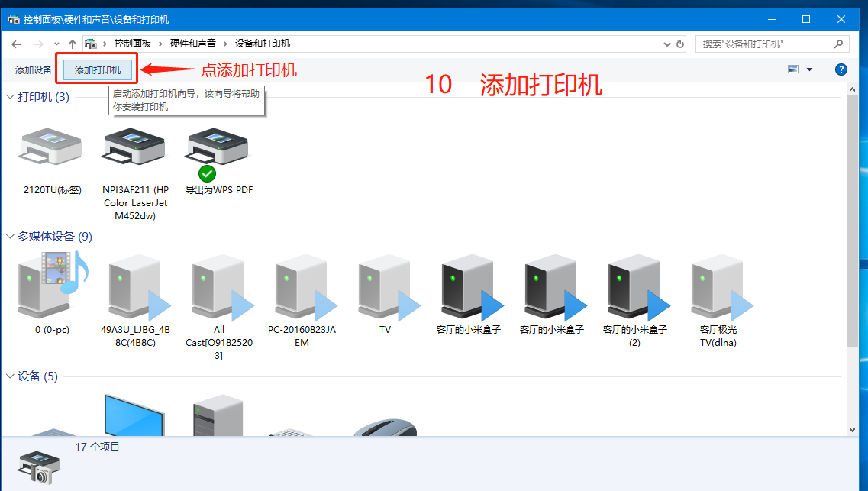Select the 客厅的小米盒子 (2) media device
This screenshot has width=868, height=491.
pyautogui.click(x=634, y=286)
